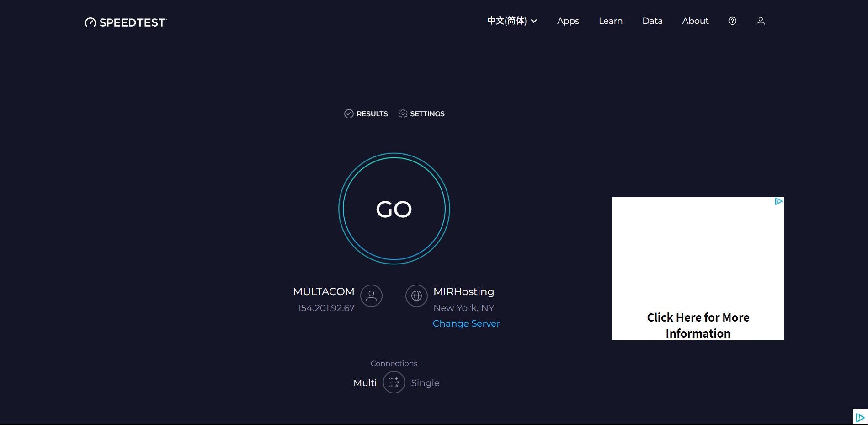The width and height of the screenshot is (868, 425).
Task: Select Multi connection mode
Action: pos(365,382)
